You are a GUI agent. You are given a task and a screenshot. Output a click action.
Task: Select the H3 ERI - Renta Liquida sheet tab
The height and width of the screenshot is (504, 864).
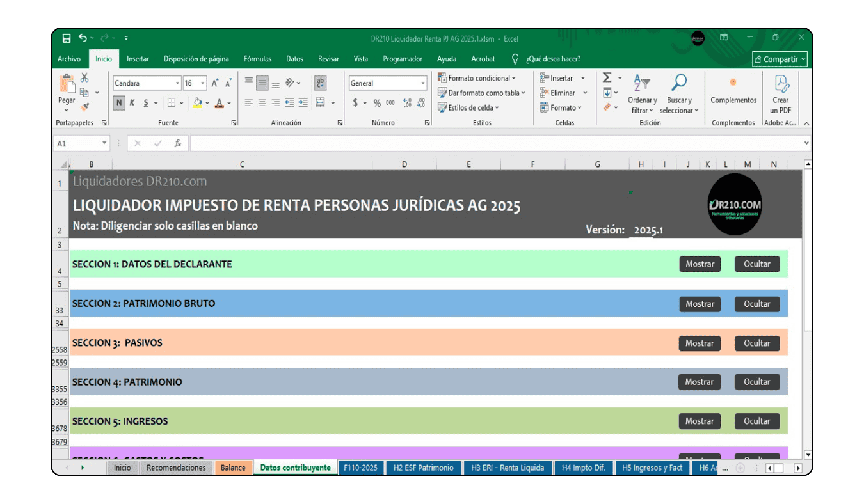point(508,468)
